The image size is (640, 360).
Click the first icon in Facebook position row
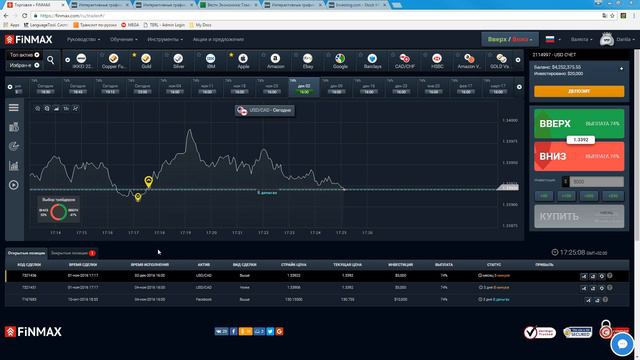(x=588, y=300)
